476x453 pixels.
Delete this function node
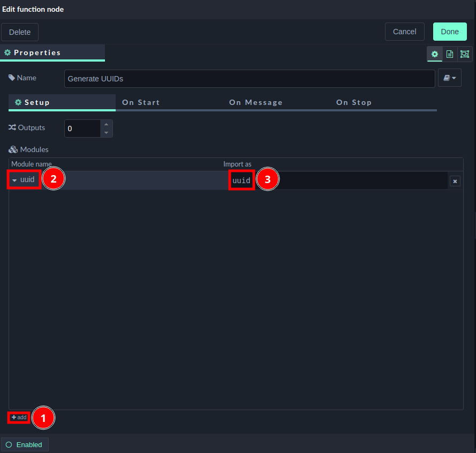point(20,32)
